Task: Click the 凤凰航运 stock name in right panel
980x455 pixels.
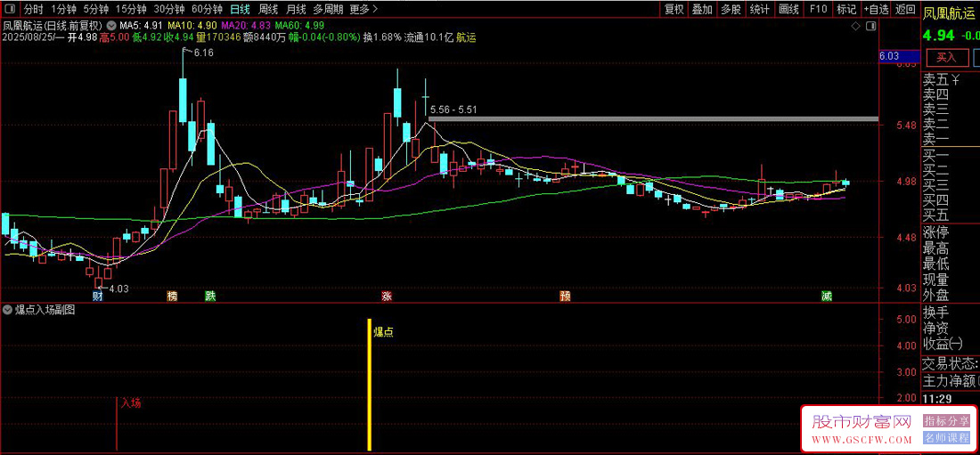Action: coord(950,12)
